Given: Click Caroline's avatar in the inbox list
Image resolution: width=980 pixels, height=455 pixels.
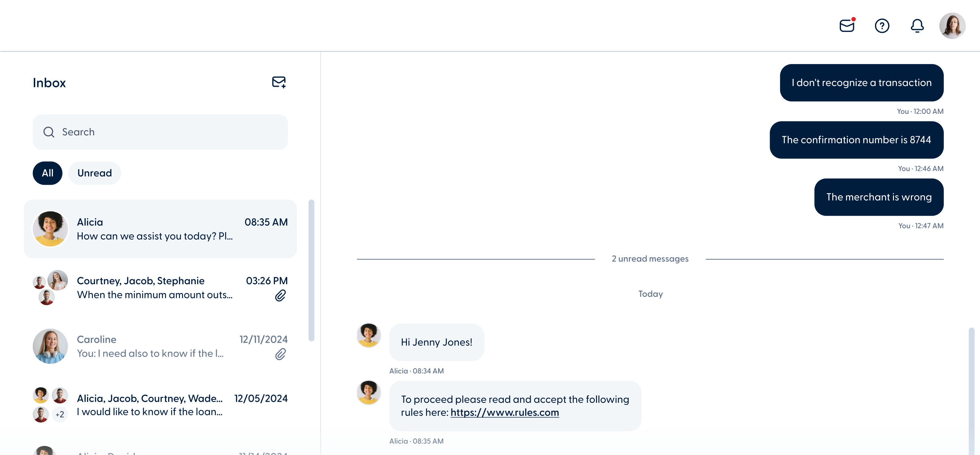Looking at the screenshot, I should tap(50, 346).
